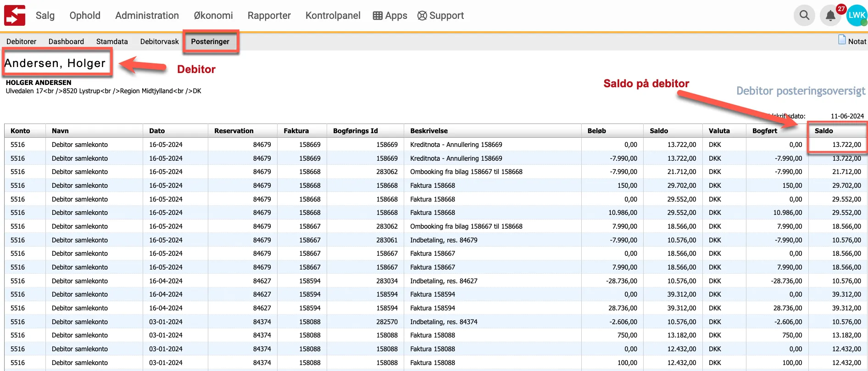Open the Support menu
This screenshot has width=868, height=371.
click(x=440, y=16)
